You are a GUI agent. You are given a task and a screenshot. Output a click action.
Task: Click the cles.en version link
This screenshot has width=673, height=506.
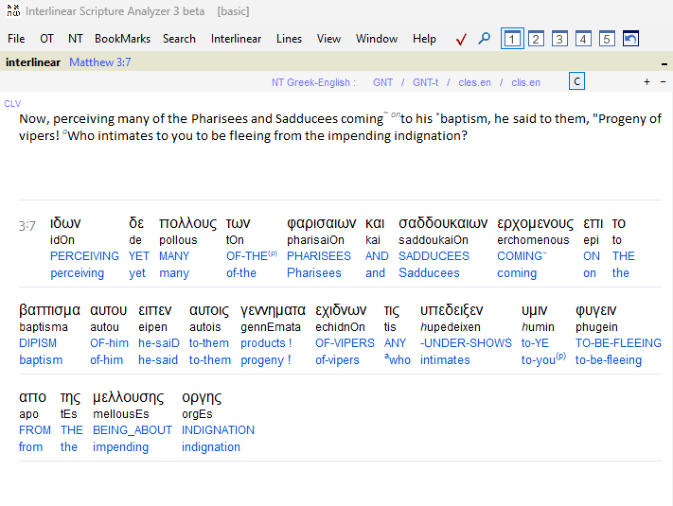coord(477,82)
